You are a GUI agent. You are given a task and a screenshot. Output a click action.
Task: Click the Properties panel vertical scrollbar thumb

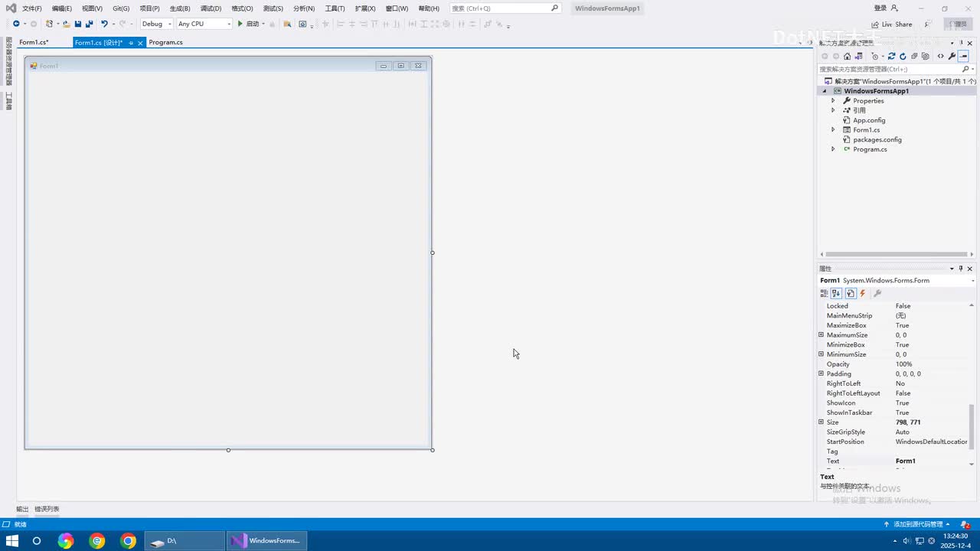[x=972, y=425]
